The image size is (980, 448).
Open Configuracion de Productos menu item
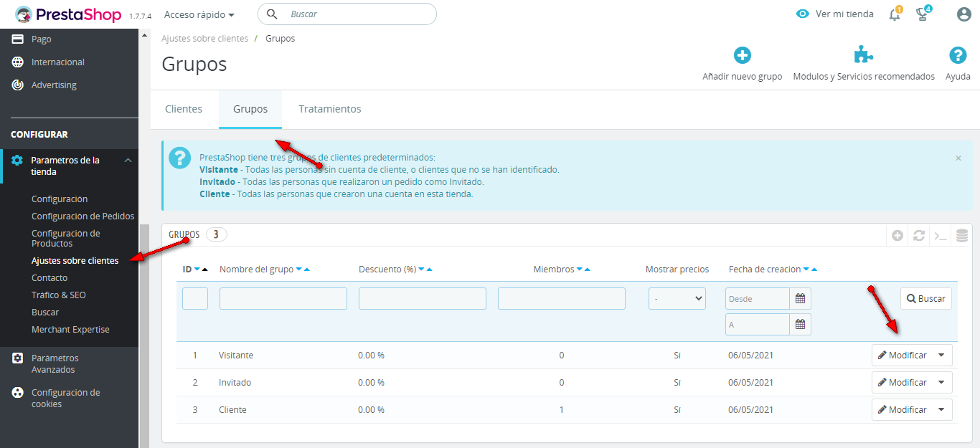[x=66, y=238]
